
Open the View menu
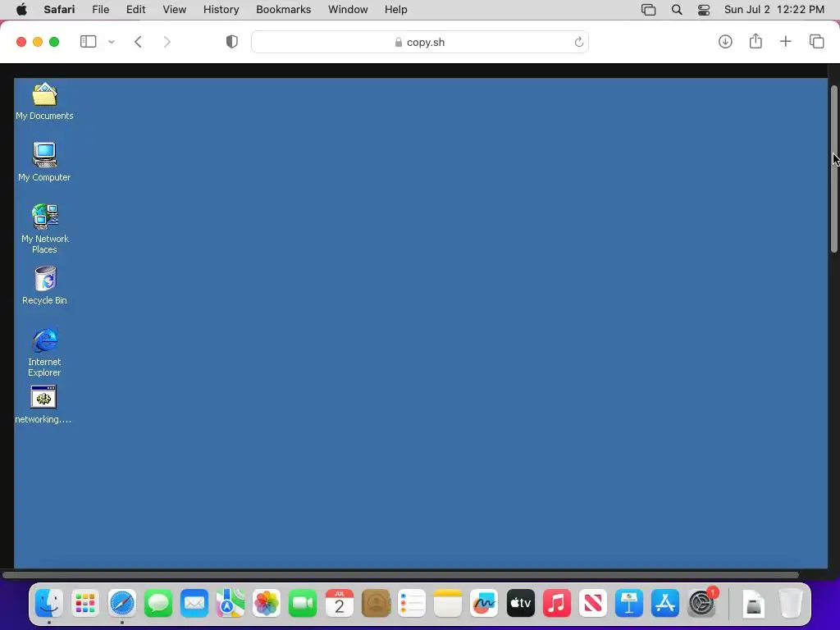click(174, 10)
